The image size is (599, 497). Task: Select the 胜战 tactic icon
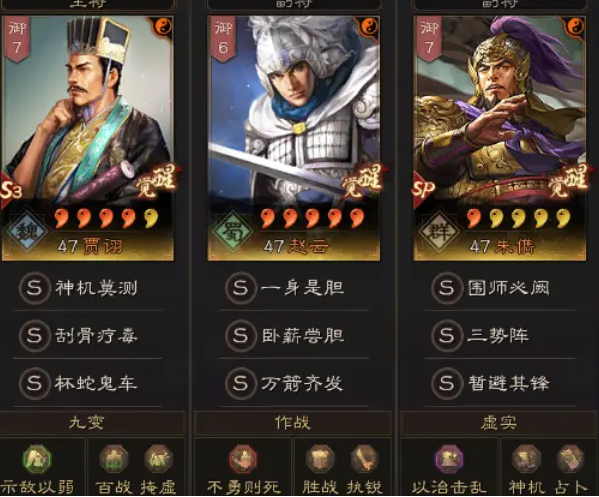(x=320, y=458)
